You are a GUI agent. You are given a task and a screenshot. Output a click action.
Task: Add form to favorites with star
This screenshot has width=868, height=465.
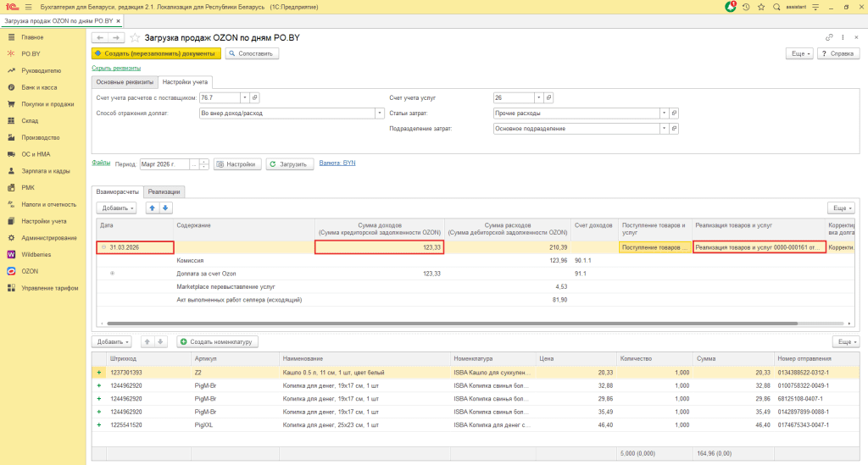pyautogui.click(x=135, y=37)
